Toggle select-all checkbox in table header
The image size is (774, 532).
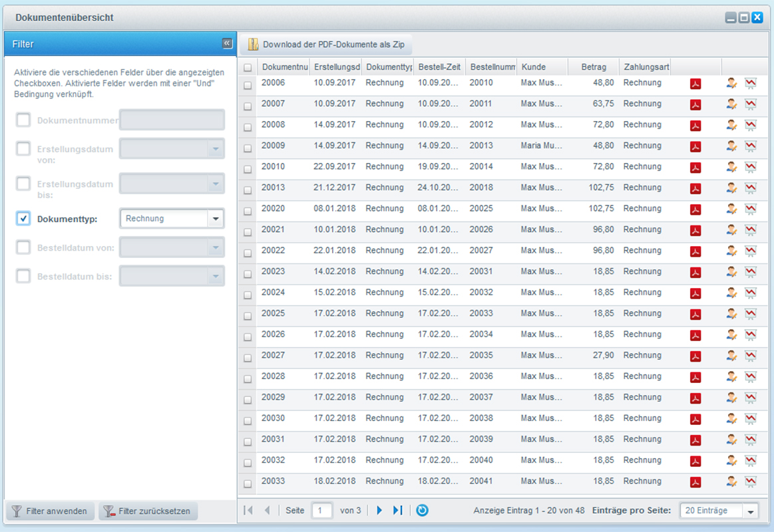click(248, 68)
